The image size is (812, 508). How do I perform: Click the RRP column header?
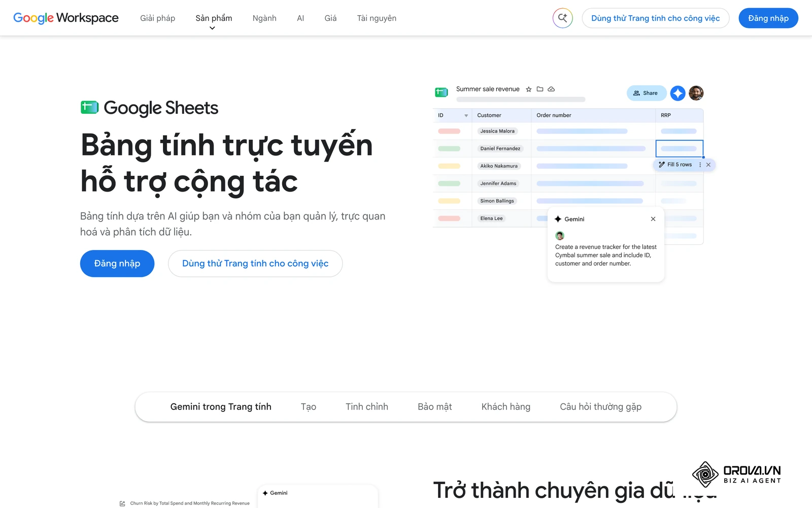666,115
